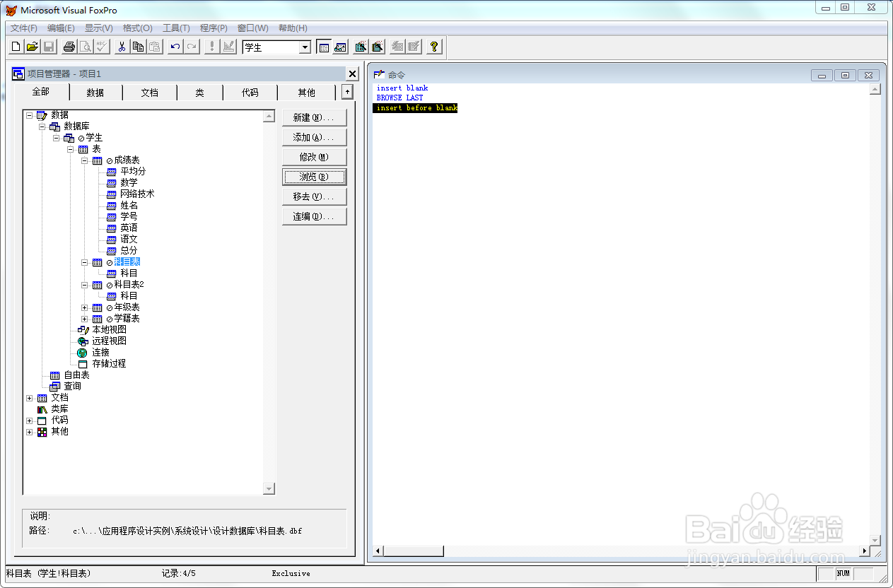Click the Report Wizard toolbar icon
The height and width of the screenshot is (588, 893).
coord(378,47)
